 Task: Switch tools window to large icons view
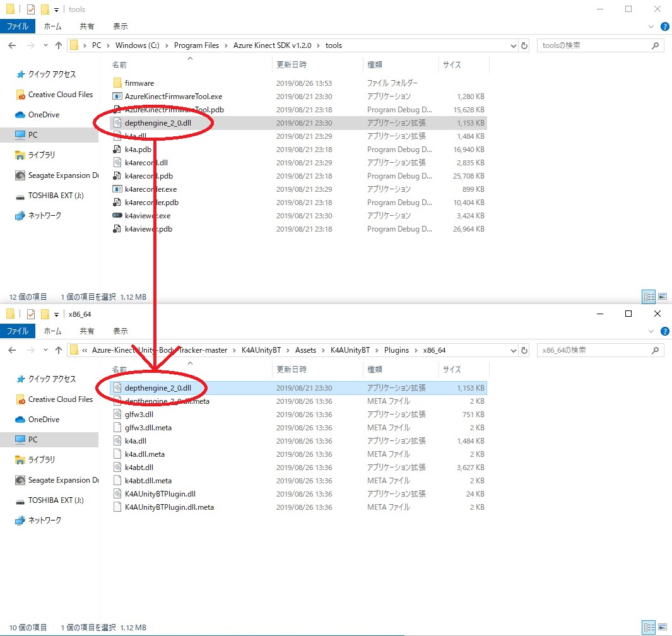coord(663,297)
